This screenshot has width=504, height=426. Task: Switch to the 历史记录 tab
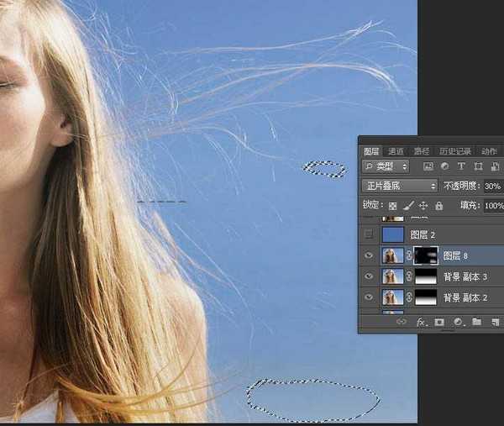[454, 151]
